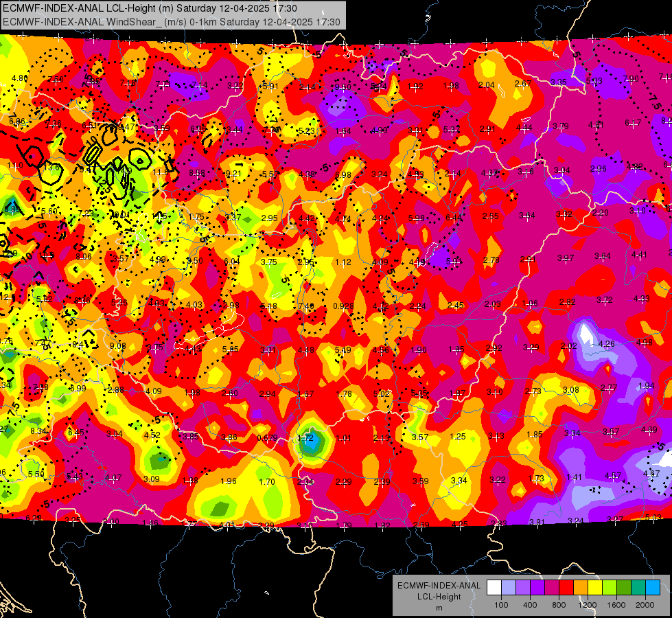Click the legend tick label 400

point(530,605)
